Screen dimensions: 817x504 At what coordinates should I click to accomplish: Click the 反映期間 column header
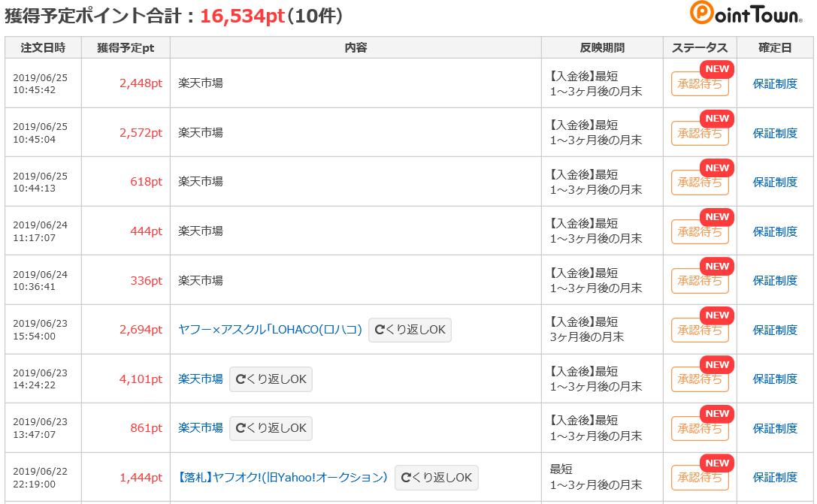pos(602,48)
